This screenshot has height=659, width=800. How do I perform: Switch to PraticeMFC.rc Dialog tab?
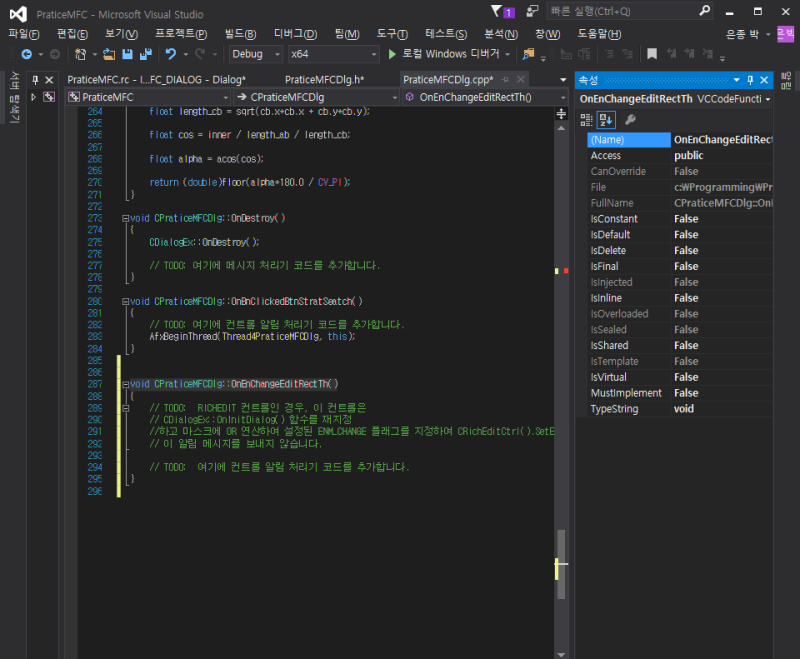[x=156, y=80]
